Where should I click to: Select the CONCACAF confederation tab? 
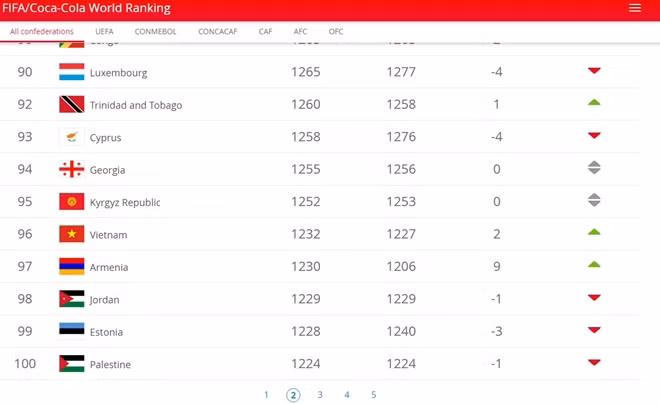(x=218, y=32)
